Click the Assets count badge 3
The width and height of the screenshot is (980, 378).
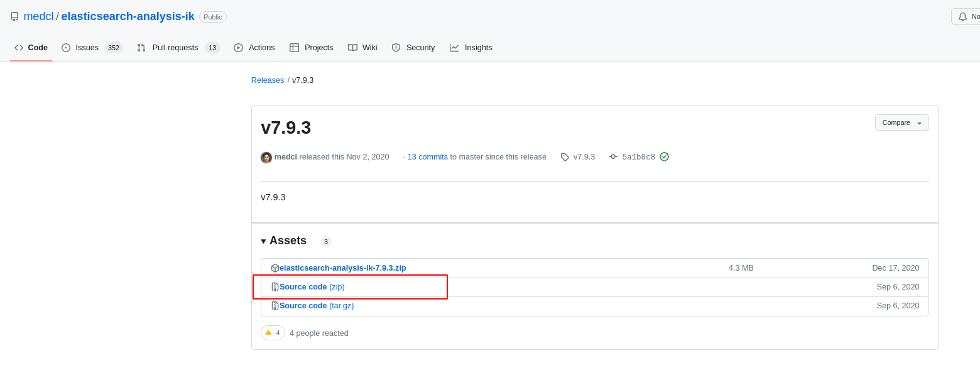(325, 242)
